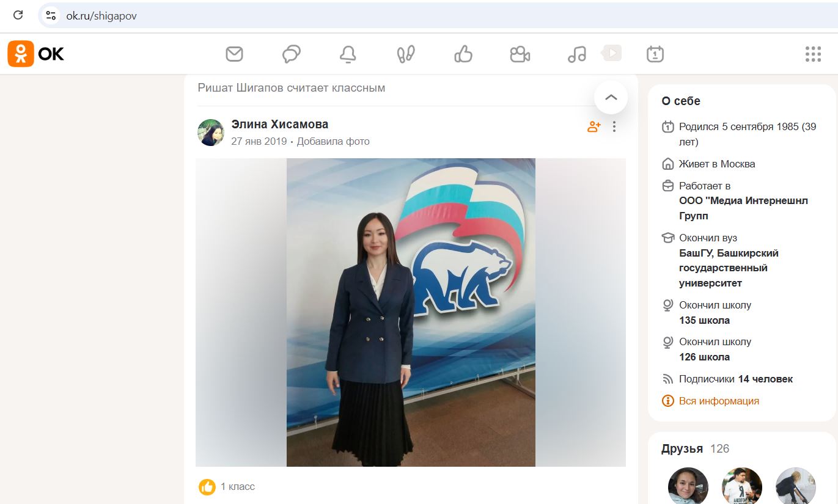Open Вся информация link
The height and width of the screenshot is (504, 838).
coord(719,401)
